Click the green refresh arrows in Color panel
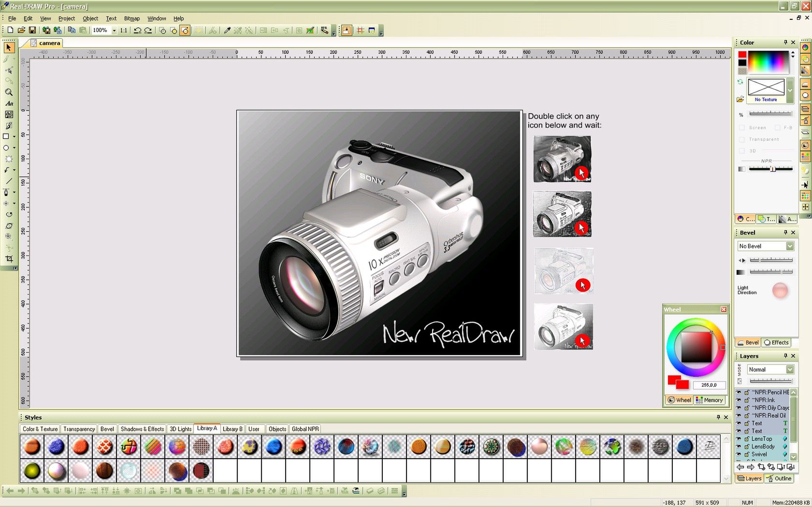Viewport: 812px width, 507px height. (740, 82)
